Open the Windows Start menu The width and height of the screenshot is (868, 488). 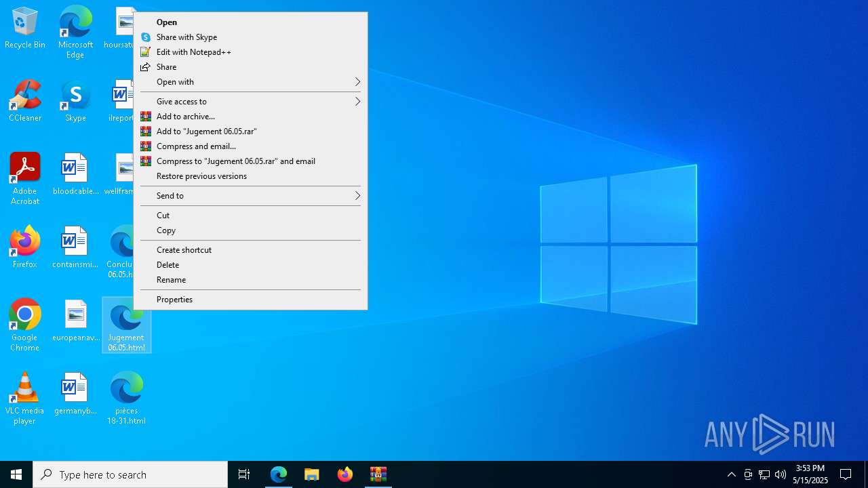[16, 474]
